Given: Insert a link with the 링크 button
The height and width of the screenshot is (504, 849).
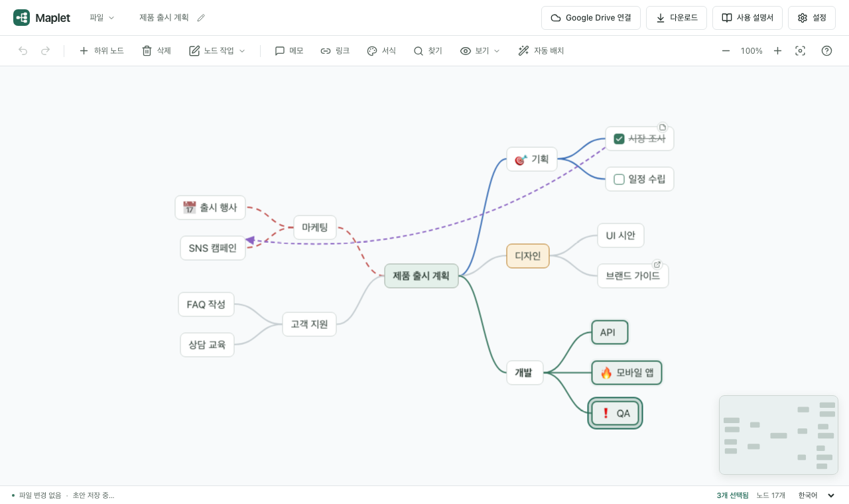Looking at the screenshot, I should pos(335,51).
